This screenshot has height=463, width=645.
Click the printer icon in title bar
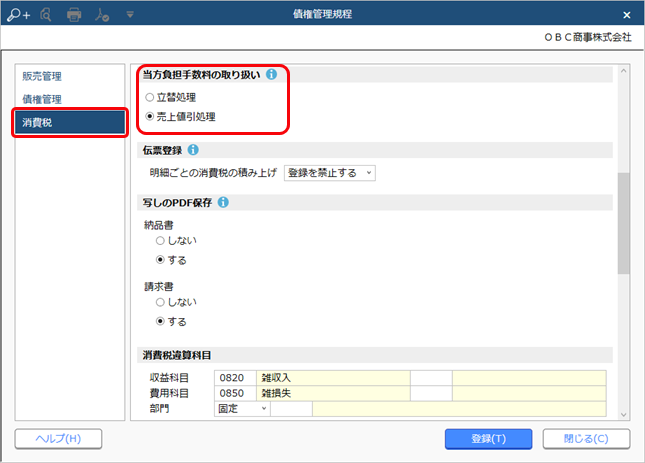(74, 15)
